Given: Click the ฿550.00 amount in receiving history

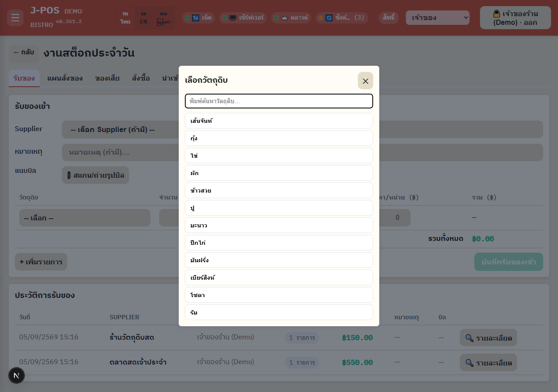Looking at the screenshot, I should 357,362.
